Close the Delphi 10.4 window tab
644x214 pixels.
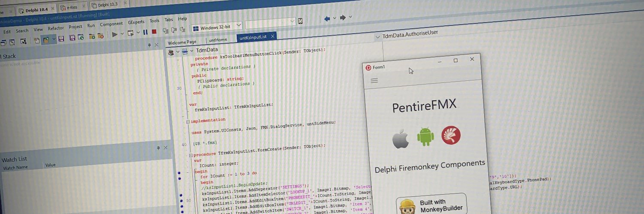(52, 9)
